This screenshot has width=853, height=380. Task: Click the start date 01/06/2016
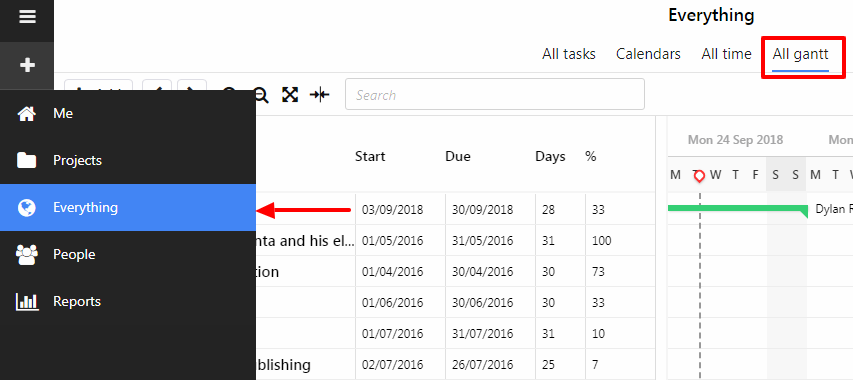[x=392, y=303]
